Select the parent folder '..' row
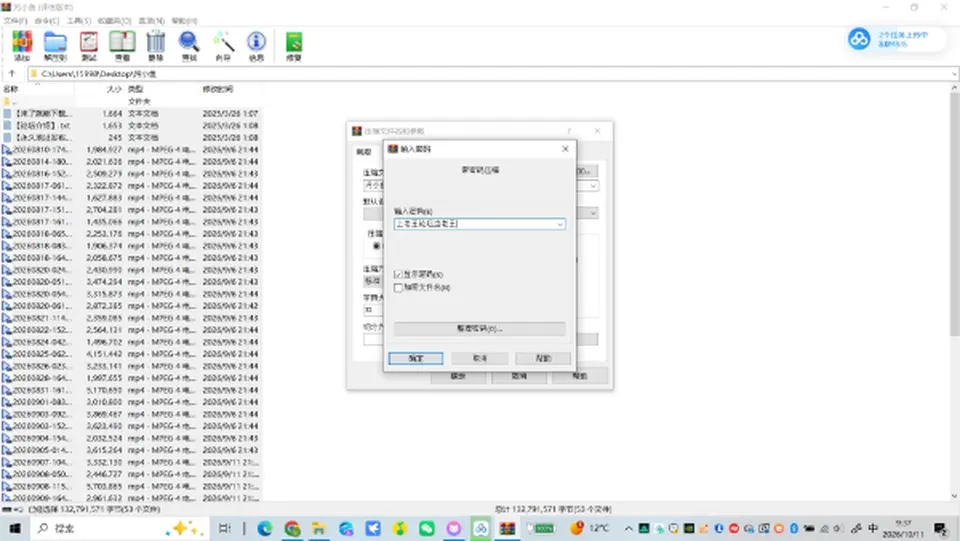960x541 pixels. 131,102
